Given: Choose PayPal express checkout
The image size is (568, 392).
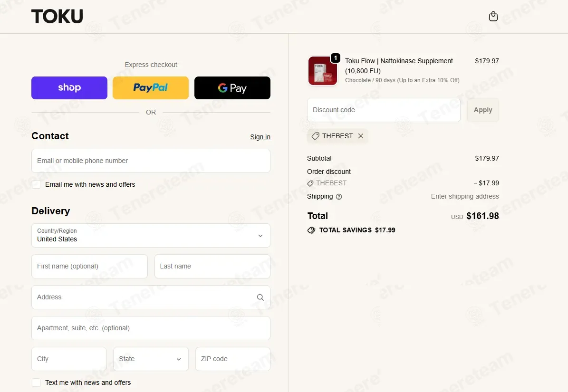Looking at the screenshot, I should click(x=151, y=88).
